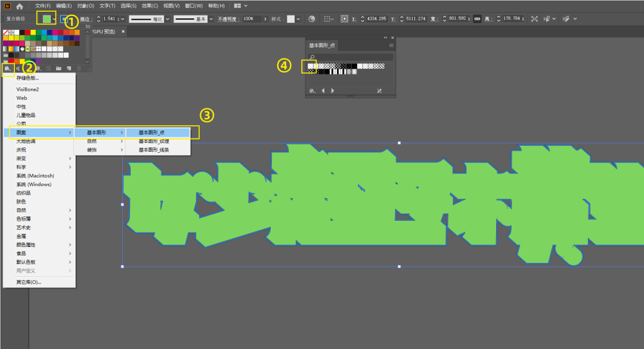Open the swatch libraries menu icon

point(8,69)
